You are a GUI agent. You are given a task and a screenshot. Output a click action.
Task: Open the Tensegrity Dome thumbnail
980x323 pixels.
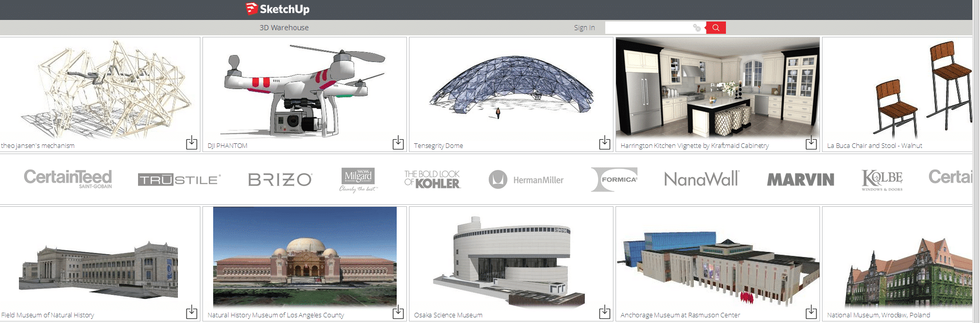point(511,87)
